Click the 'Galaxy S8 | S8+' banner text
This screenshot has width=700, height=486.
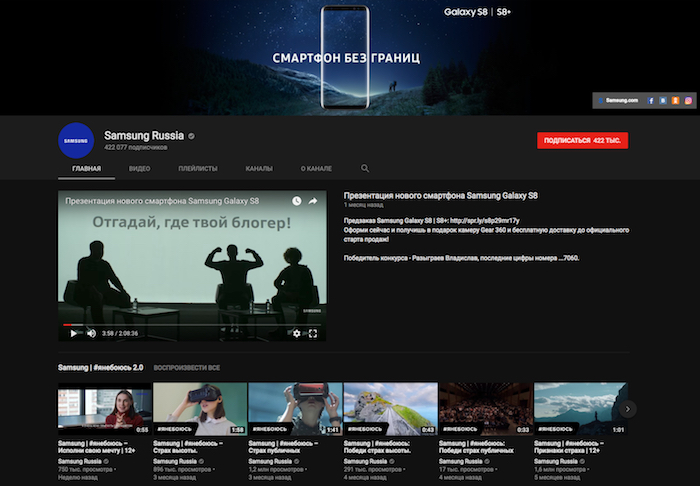coord(477,12)
